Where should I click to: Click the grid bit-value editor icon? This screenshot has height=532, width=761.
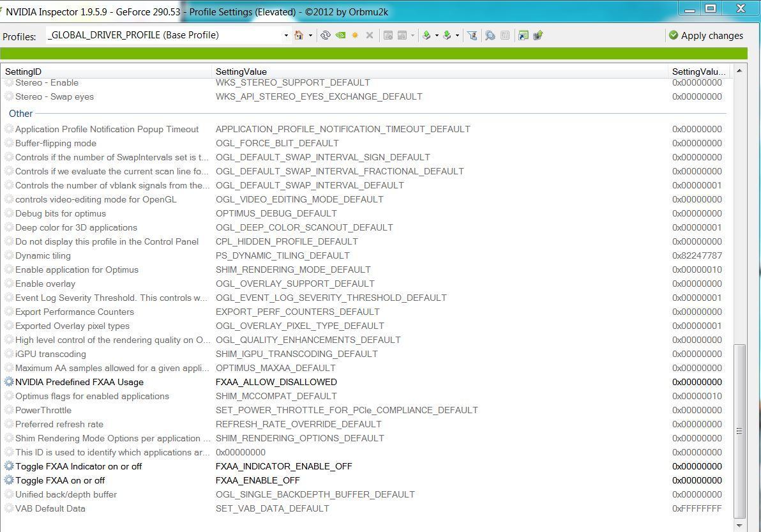tap(505, 35)
